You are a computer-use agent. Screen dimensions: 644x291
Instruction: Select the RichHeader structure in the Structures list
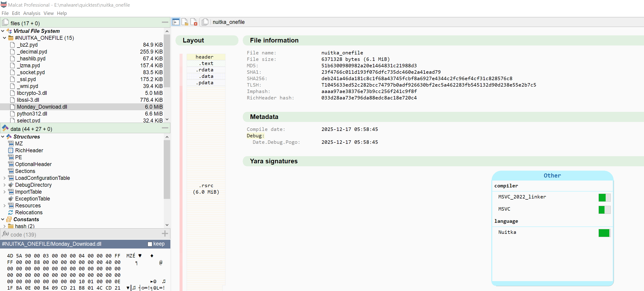click(28, 150)
